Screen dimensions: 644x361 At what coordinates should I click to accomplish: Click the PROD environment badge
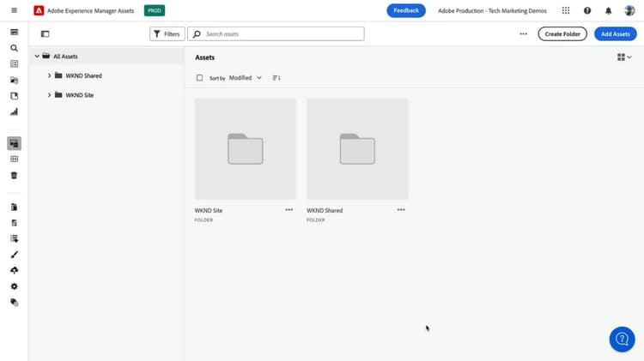click(x=155, y=10)
